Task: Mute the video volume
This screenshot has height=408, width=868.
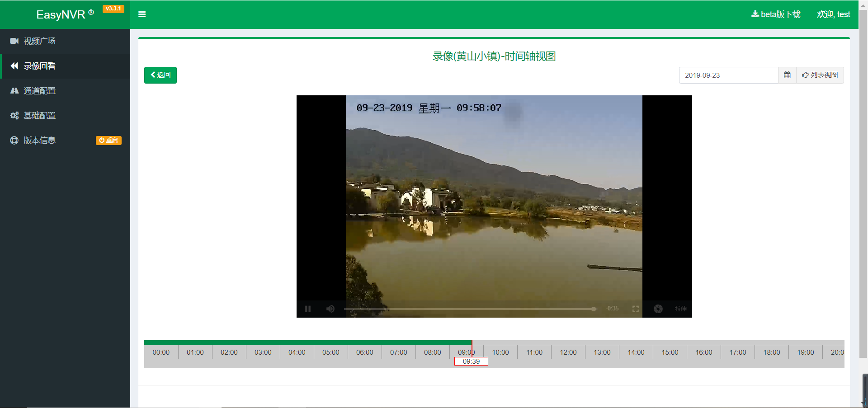Action: [x=330, y=309]
